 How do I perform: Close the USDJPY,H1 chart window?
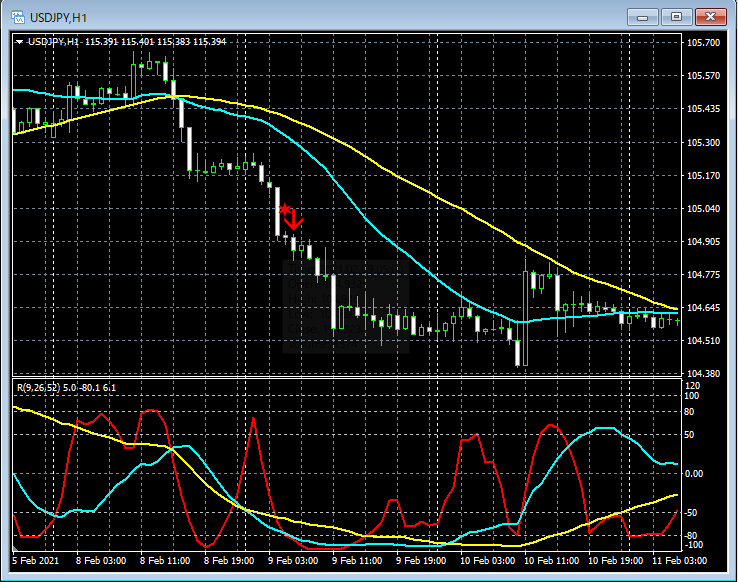coord(710,17)
